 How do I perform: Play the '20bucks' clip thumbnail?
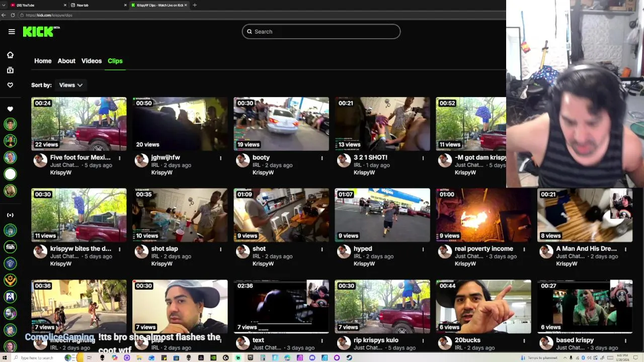[484, 307]
